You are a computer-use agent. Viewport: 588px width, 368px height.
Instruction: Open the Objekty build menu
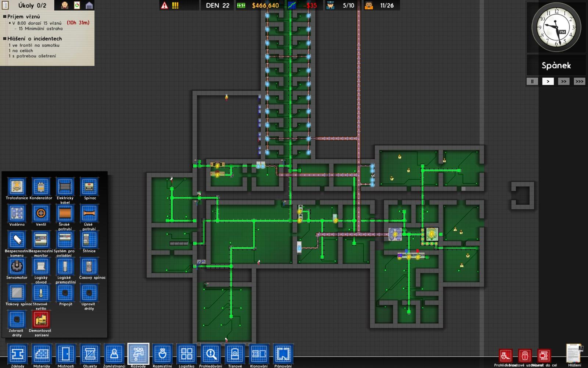pyautogui.click(x=90, y=354)
